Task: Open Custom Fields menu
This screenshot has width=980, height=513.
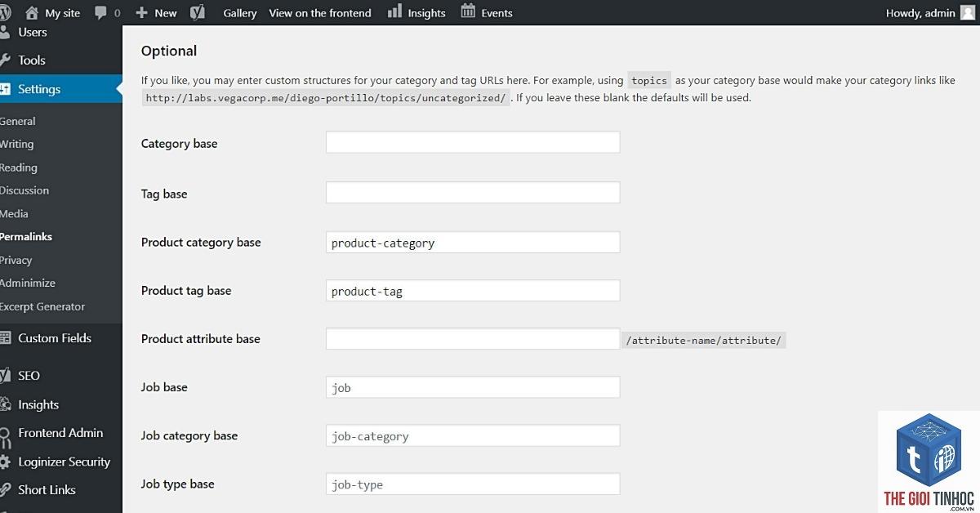Action: [x=55, y=338]
